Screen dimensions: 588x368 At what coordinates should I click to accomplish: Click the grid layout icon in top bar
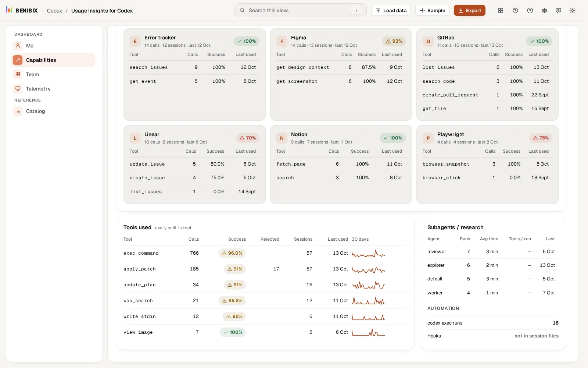pos(501,10)
